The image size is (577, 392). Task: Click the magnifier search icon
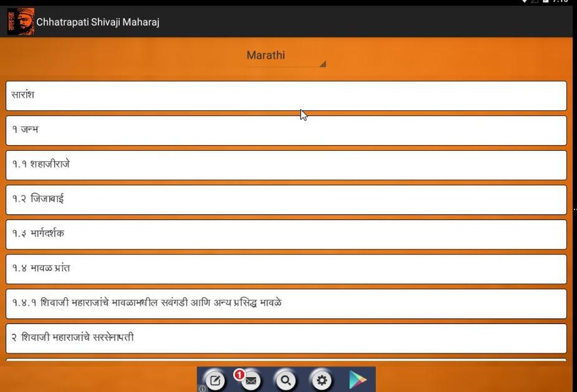(x=286, y=380)
